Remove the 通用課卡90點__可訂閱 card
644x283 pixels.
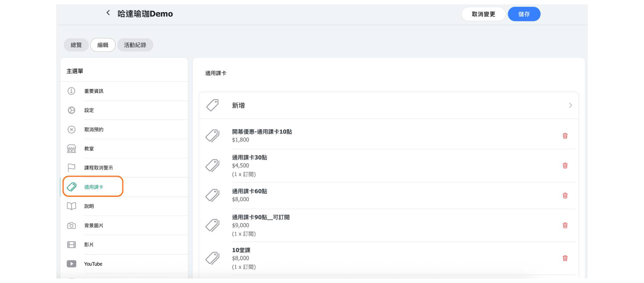coord(565,225)
